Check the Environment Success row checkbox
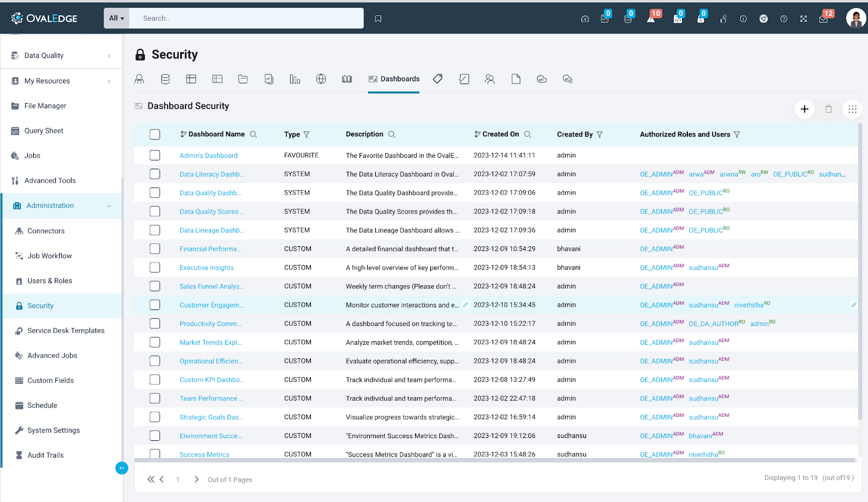Viewport: 868px width, 502px height. [155, 436]
